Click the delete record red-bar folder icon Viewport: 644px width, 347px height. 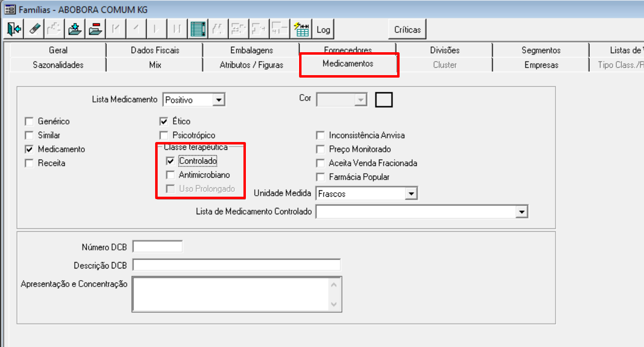pos(95,29)
